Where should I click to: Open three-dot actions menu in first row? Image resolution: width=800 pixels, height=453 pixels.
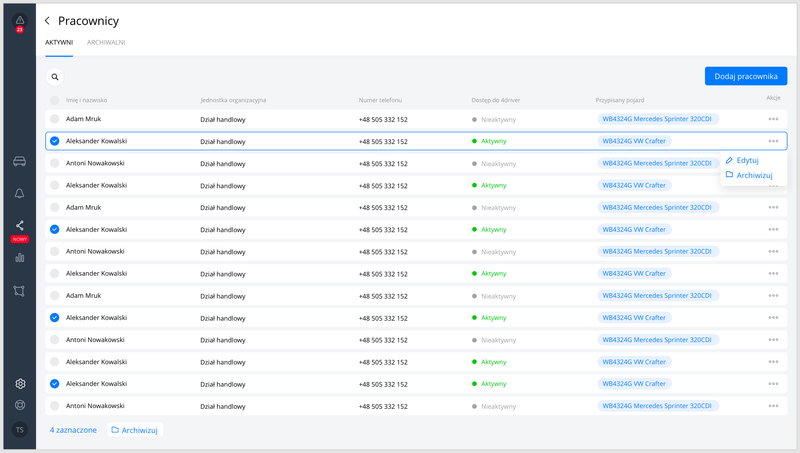(x=773, y=119)
